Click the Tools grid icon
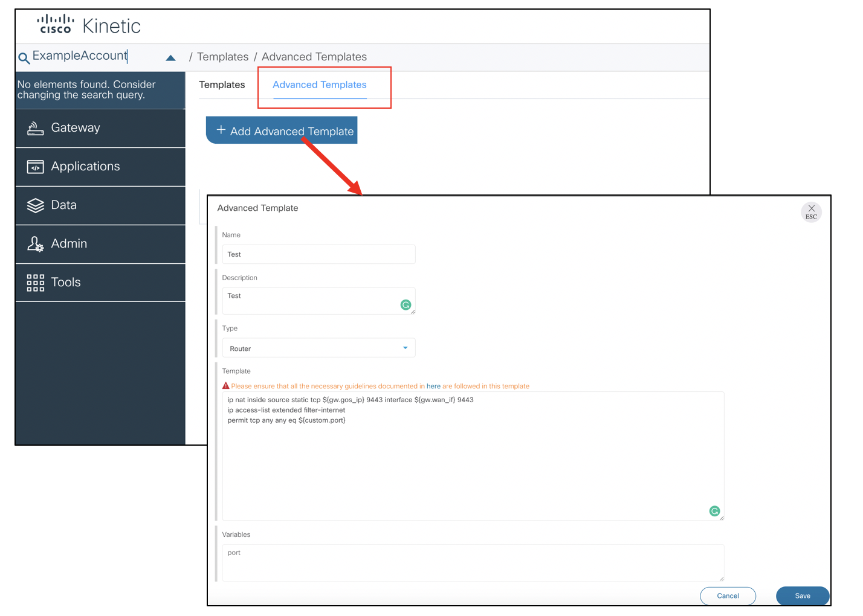Image resolution: width=863 pixels, height=616 pixels. click(x=36, y=283)
